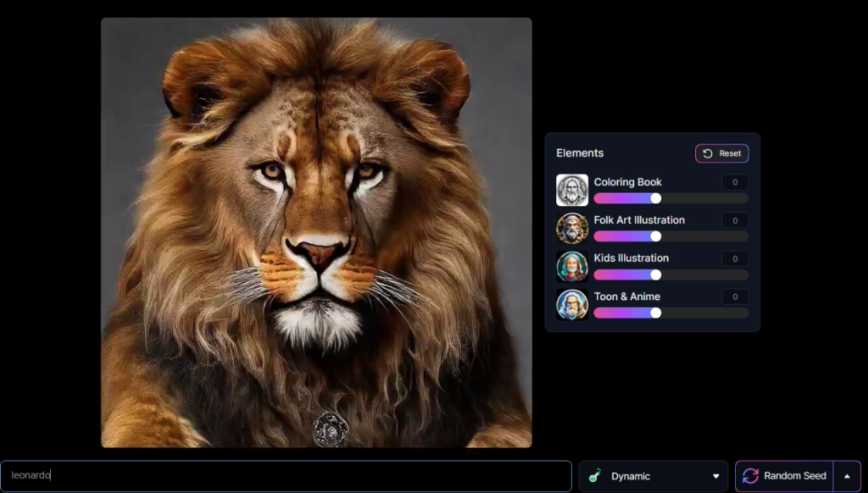Click the Toon & Anime slider handle
868x493 pixels.
coord(656,313)
